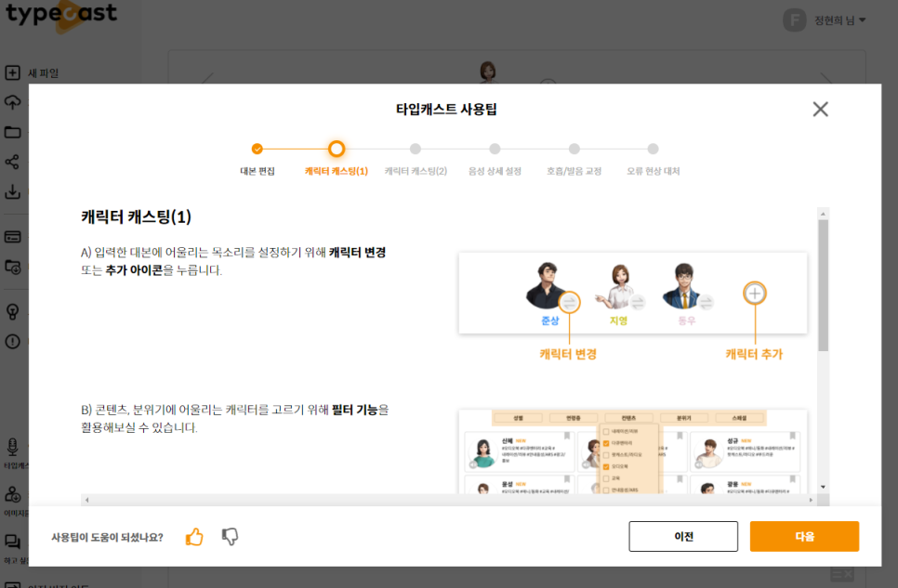Click the horizontal scrollbar left arrow
The height and width of the screenshot is (588, 898).
[87, 500]
